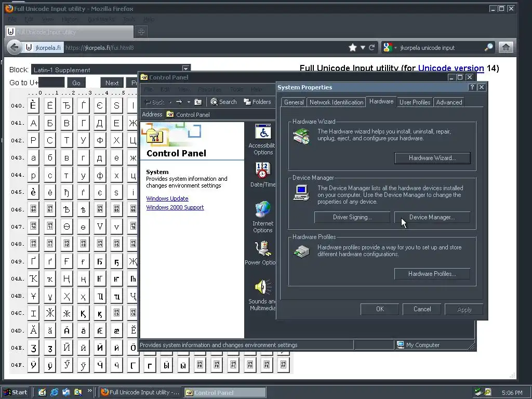This screenshot has height=399, width=532.
Task: Open new tab with the plus button
Action: tap(141, 32)
